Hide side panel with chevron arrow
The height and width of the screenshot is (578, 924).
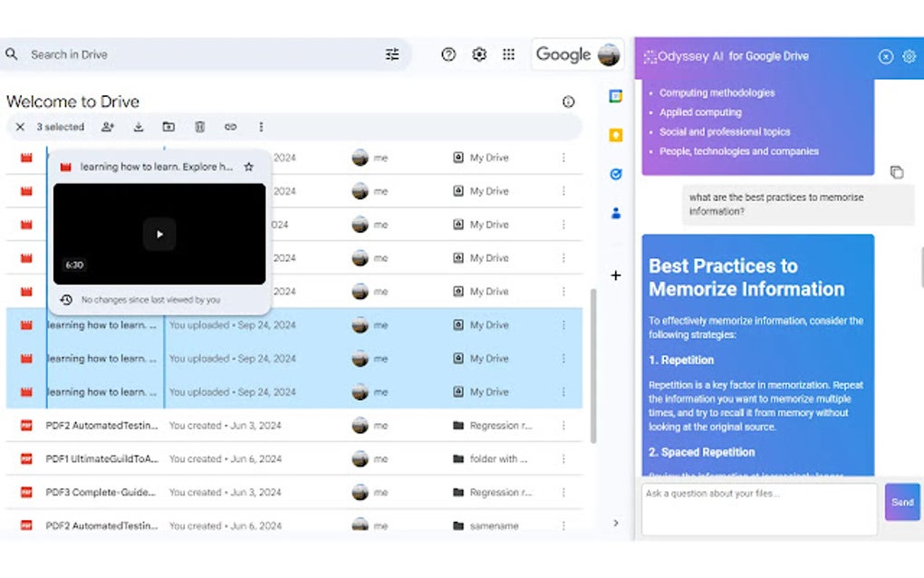[x=616, y=523]
